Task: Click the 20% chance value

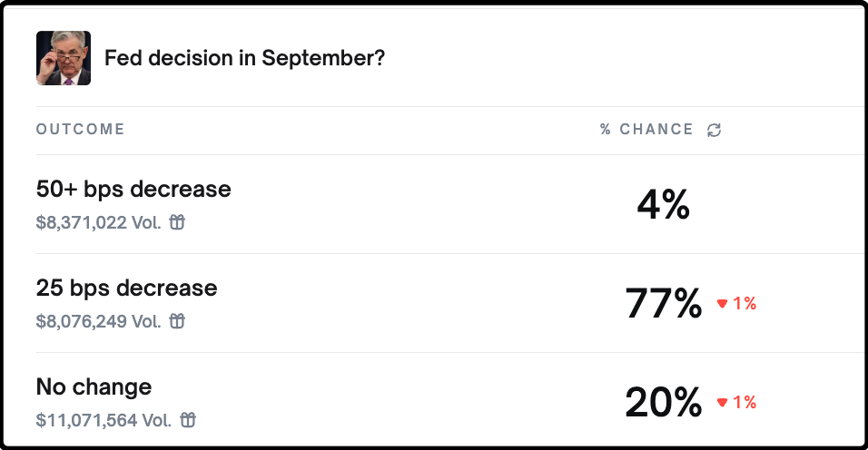Action: tap(663, 403)
